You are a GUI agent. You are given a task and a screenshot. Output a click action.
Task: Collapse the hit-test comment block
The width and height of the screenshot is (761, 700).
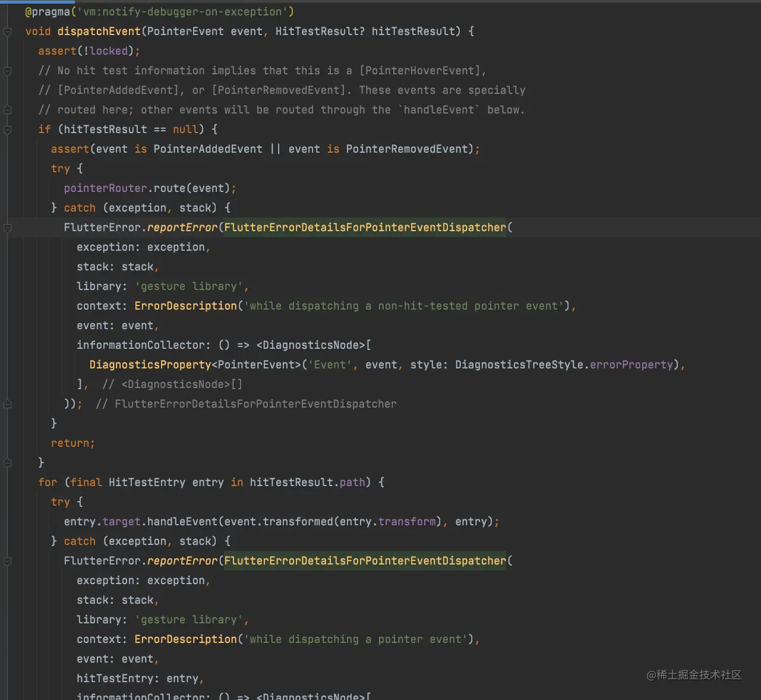(x=8, y=71)
